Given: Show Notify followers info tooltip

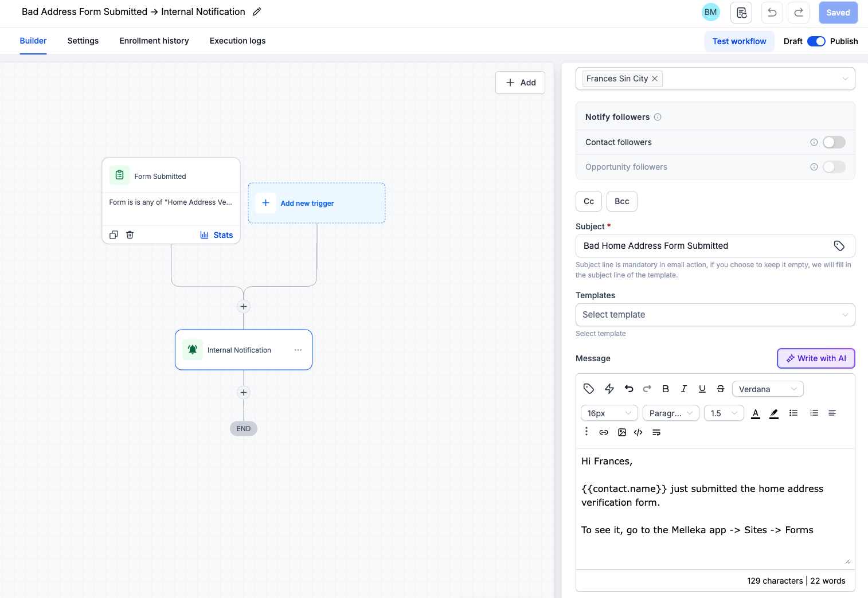Looking at the screenshot, I should 658,117.
